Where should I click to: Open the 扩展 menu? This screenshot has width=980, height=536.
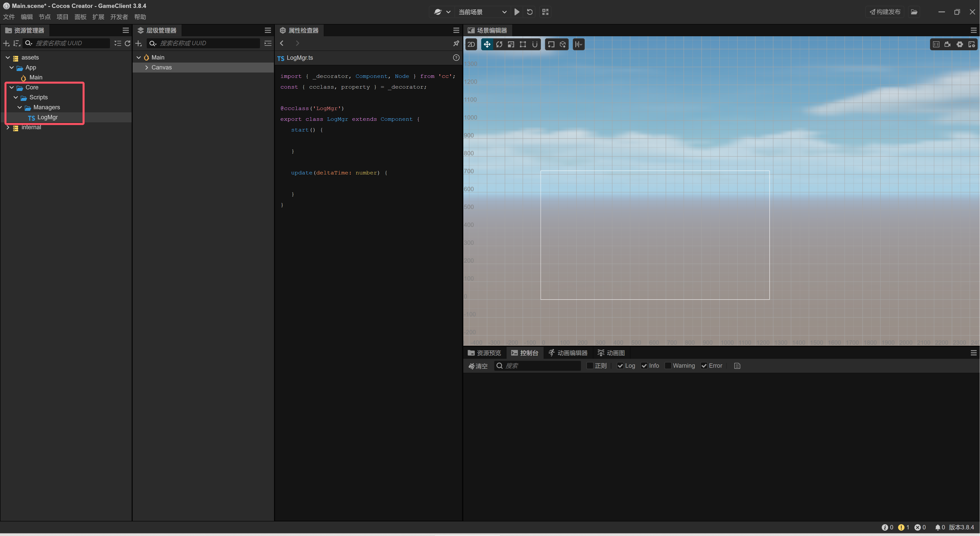98,17
